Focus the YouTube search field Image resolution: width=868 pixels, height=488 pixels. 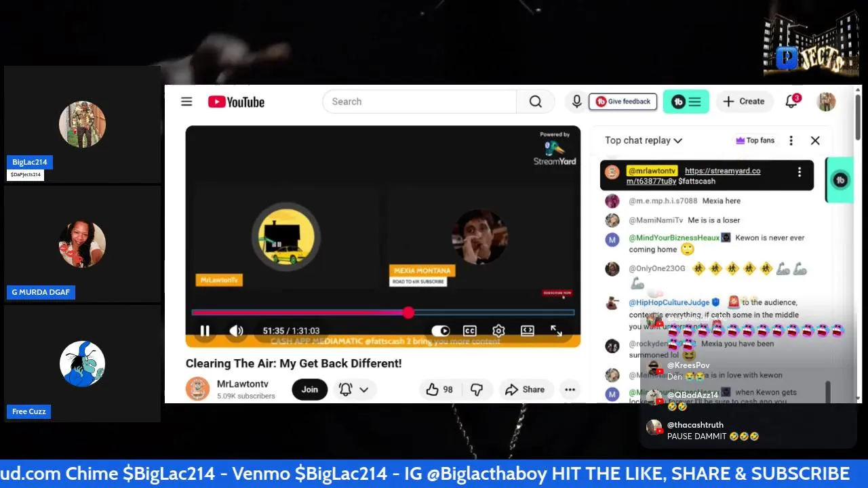(x=420, y=102)
